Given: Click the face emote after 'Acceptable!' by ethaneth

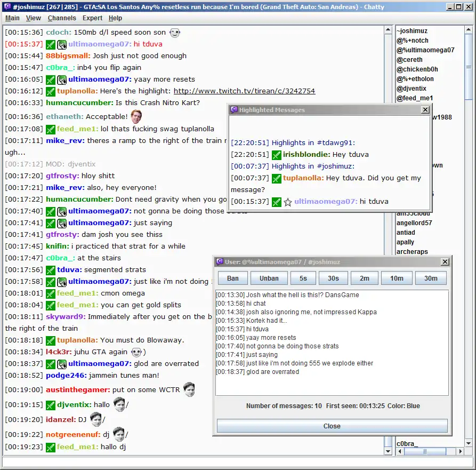Looking at the screenshot, I should click(136, 116).
